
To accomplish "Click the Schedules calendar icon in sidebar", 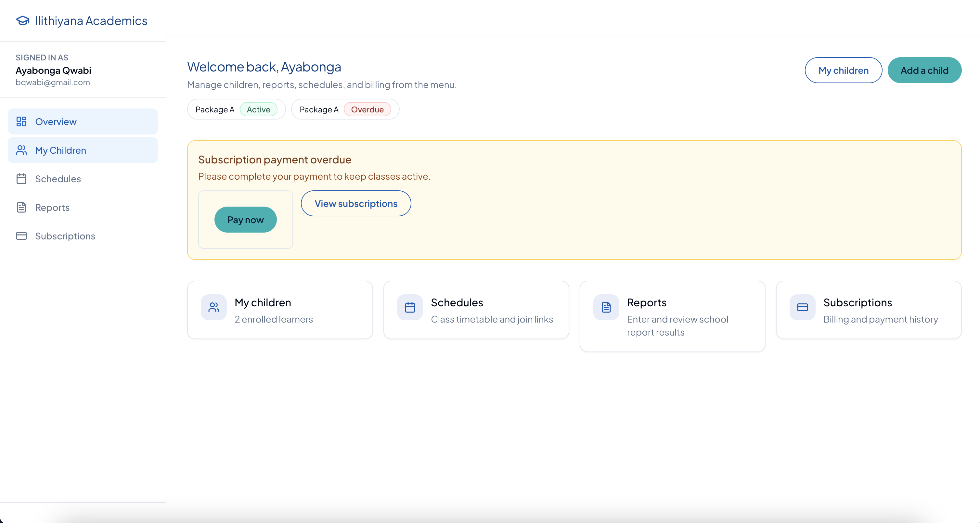I will pos(21,179).
